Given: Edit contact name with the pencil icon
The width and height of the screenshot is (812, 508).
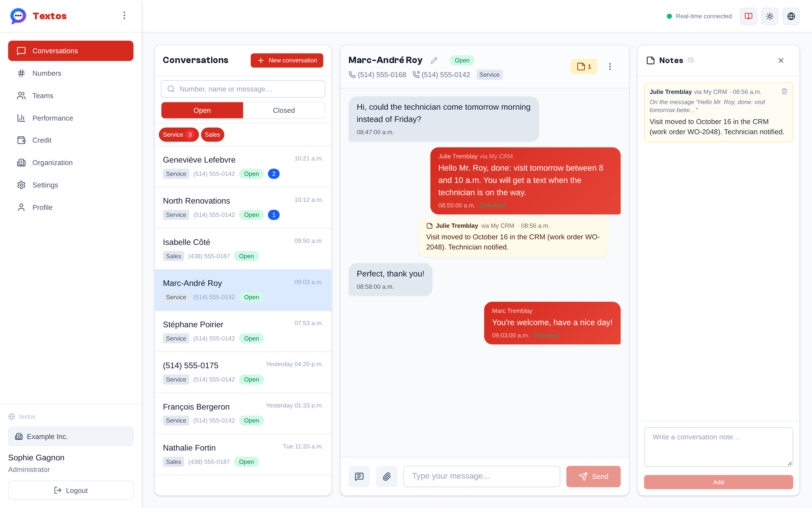Looking at the screenshot, I should (x=434, y=60).
